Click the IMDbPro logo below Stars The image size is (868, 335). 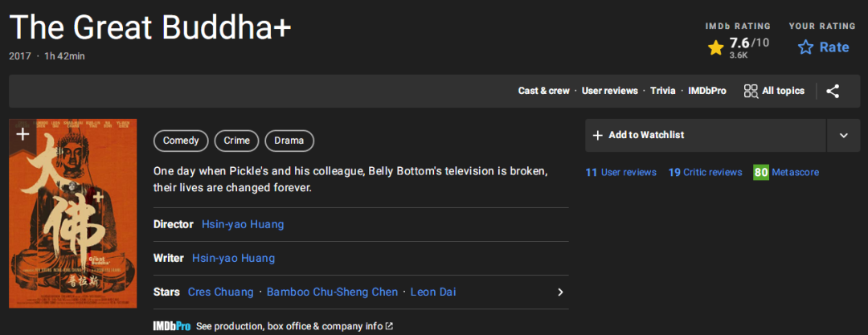tap(171, 326)
